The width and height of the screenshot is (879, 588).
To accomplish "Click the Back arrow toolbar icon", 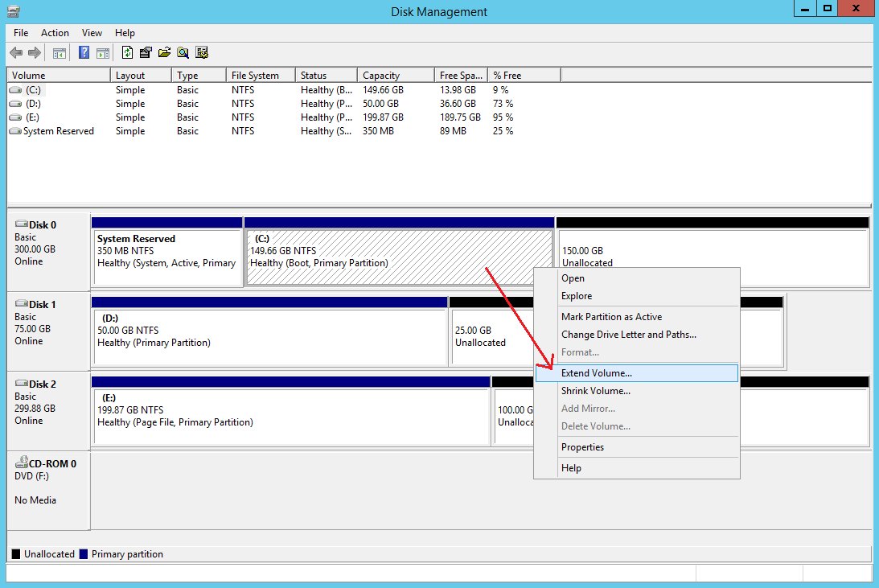I will tap(16, 53).
